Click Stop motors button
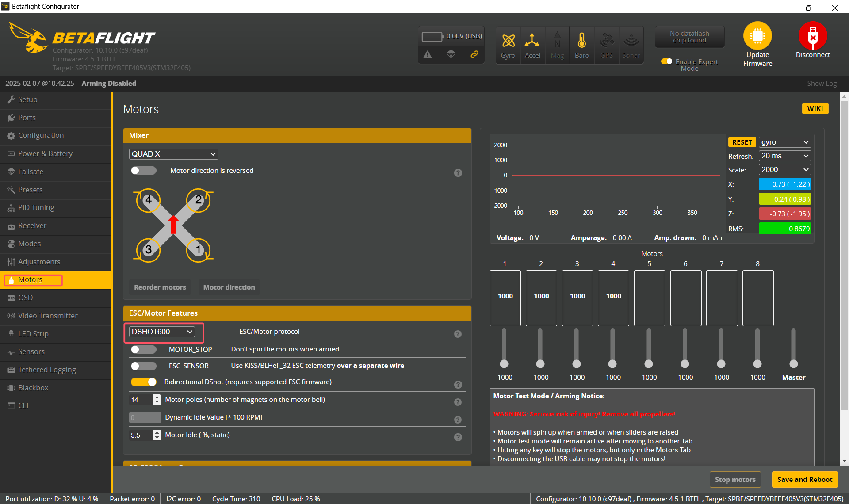This screenshot has height=504, width=849. click(735, 480)
